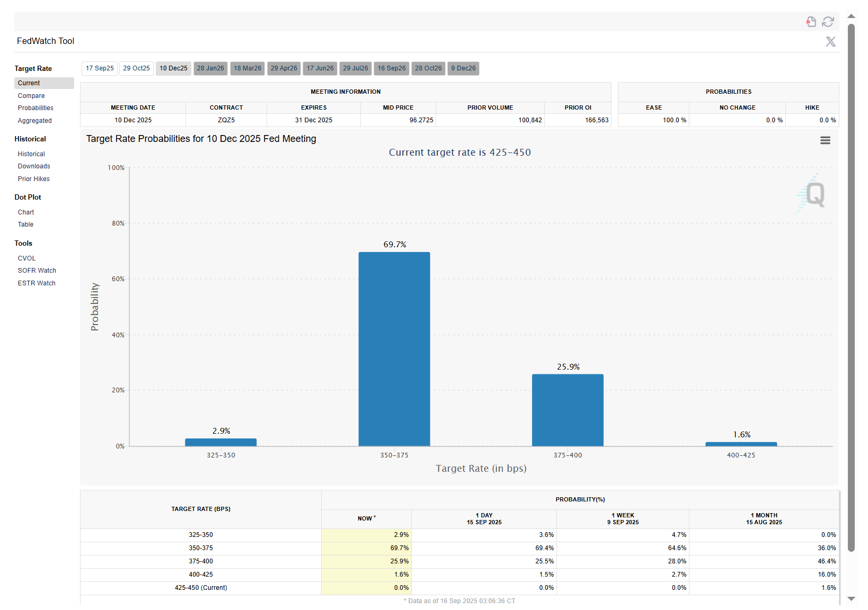Switch to the 29 Oct25 meeting tab

pyautogui.click(x=136, y=68)
